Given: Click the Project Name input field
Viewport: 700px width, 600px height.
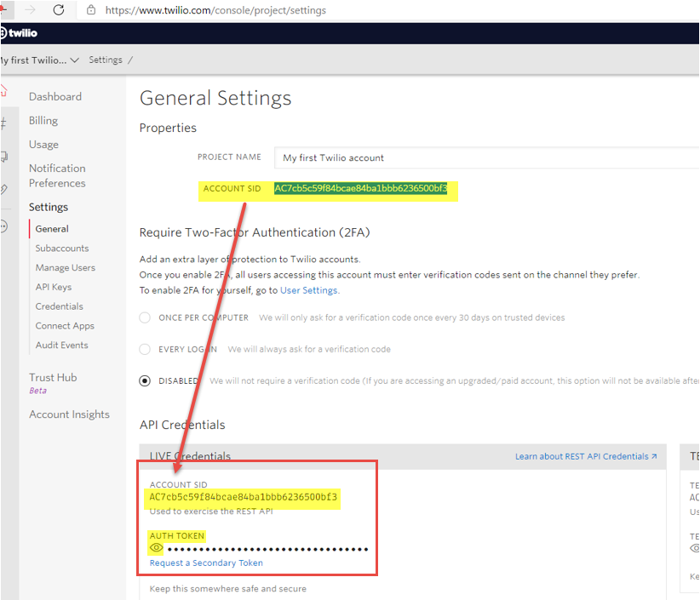Looking at the screenshot, I should (x=486, y=158).
